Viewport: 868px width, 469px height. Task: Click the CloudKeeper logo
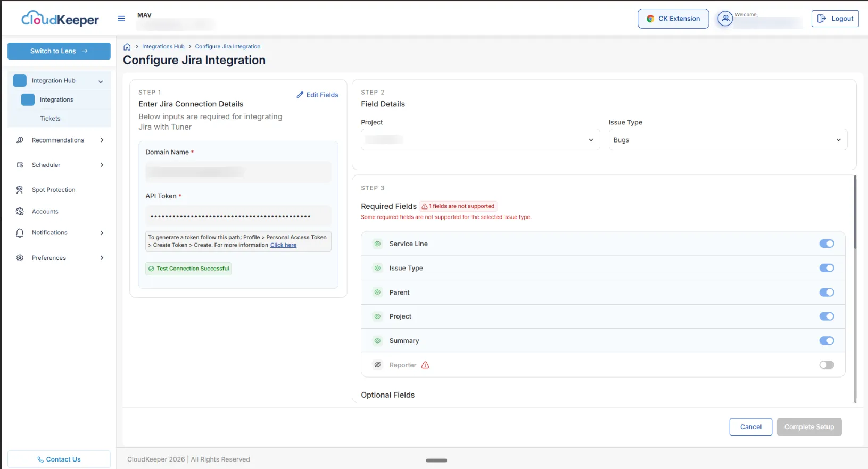coord(60,19)
